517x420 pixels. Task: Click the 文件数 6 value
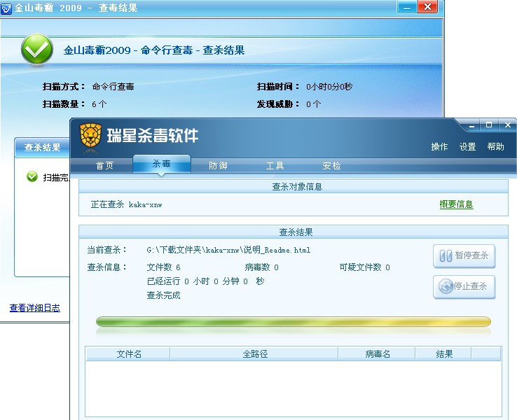click(163, 267)
